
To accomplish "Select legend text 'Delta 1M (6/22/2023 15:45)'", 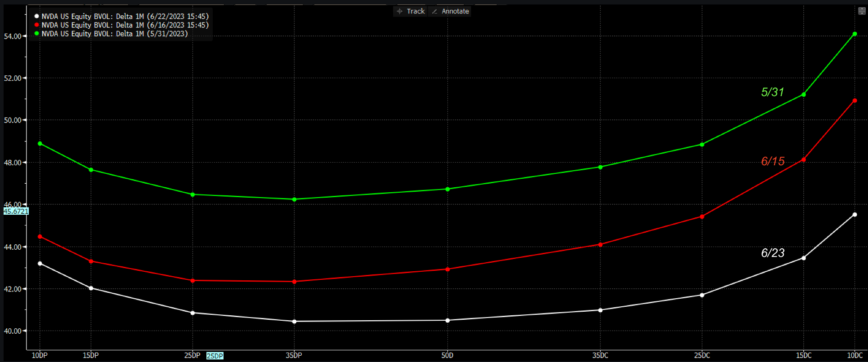I will pyautogui.click(x=162, y=16).
